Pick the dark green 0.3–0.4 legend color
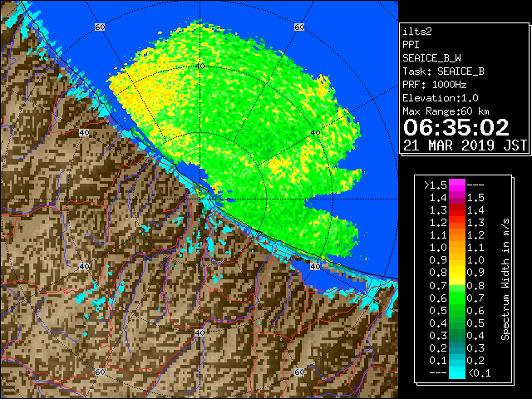The height and width of the screenshot is (399, 532). tap(457, 336)
